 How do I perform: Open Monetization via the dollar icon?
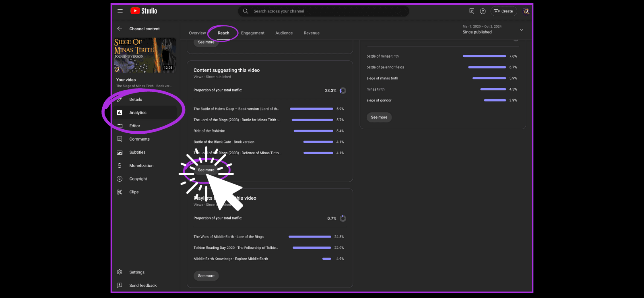pos(120,166)
